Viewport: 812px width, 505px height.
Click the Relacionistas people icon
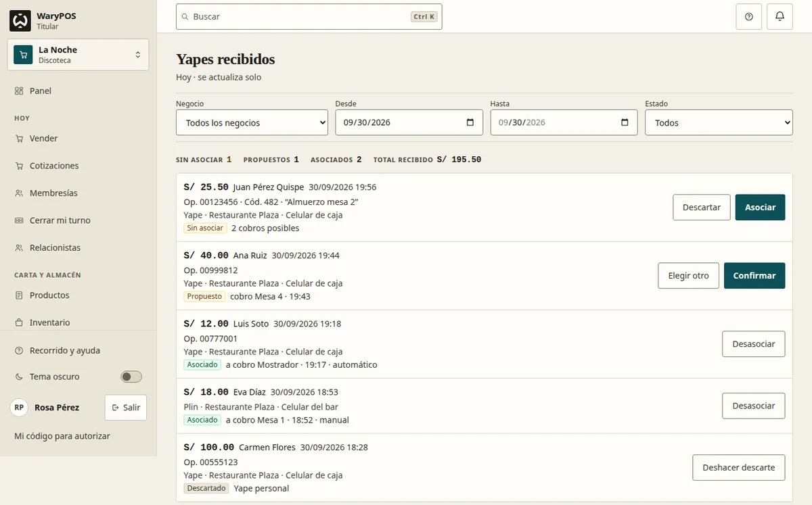(x=19, y=248)
